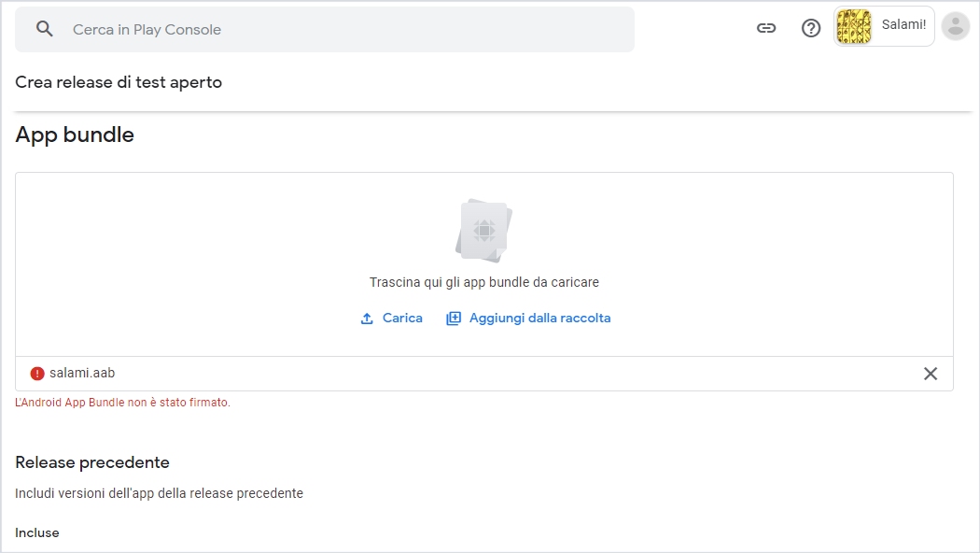Click the 'Crea release di test aperto' title
Screen dimensions: 980x553
(x=119, y=82)
